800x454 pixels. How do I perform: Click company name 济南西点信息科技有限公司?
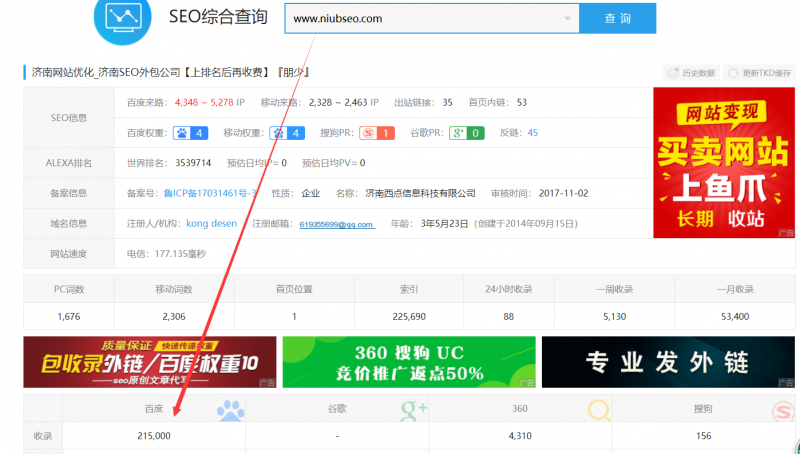[x=420, y=193]
